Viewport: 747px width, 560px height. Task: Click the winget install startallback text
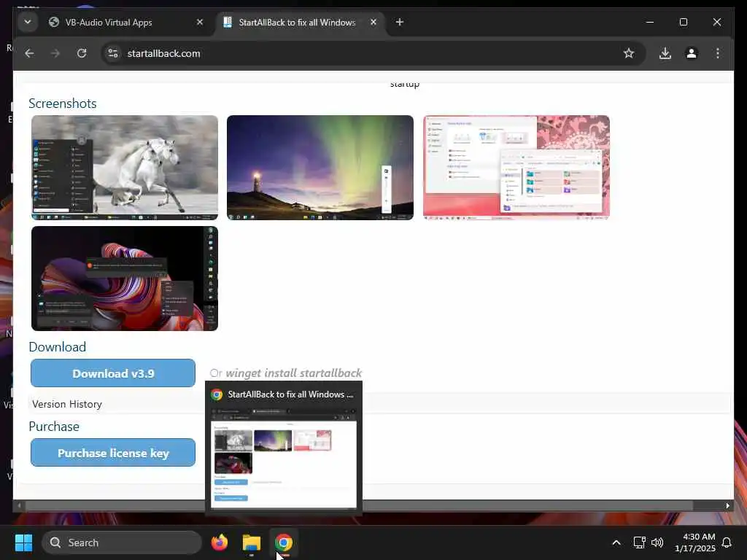pyautogui.click(x=293, y=373)
